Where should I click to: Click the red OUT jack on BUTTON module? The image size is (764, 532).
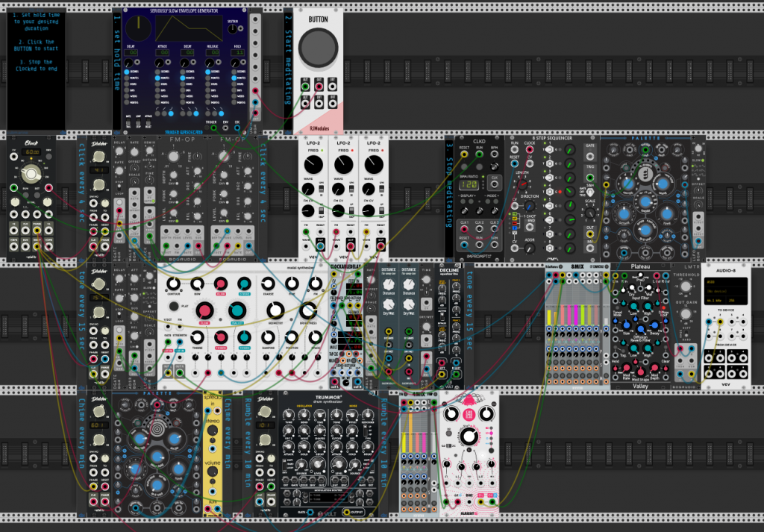(x=319, y=87)
